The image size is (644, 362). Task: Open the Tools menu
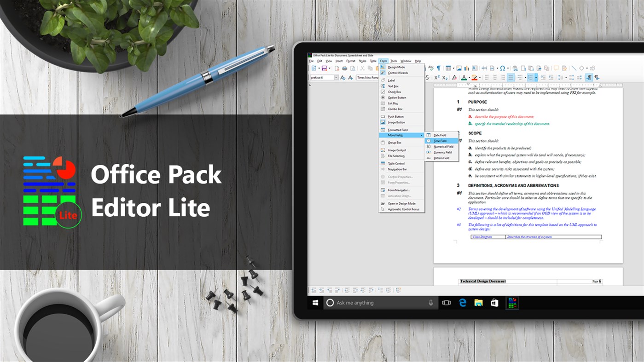[394, 60]
